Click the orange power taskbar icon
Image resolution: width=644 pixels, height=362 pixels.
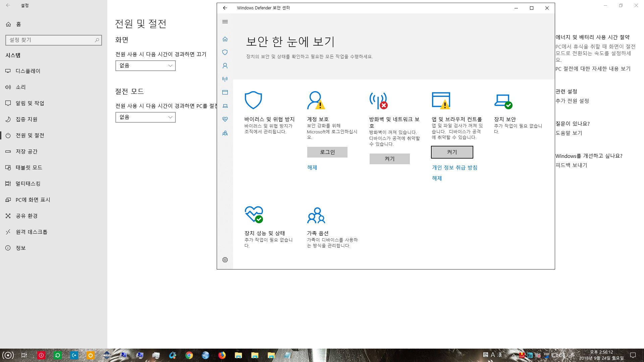click(91, 355)
